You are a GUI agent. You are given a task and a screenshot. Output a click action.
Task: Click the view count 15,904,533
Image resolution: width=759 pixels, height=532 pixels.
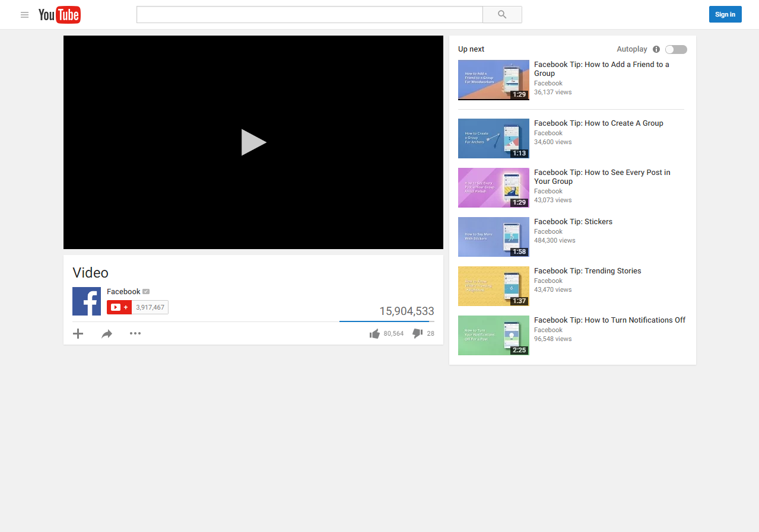[407, 311]
